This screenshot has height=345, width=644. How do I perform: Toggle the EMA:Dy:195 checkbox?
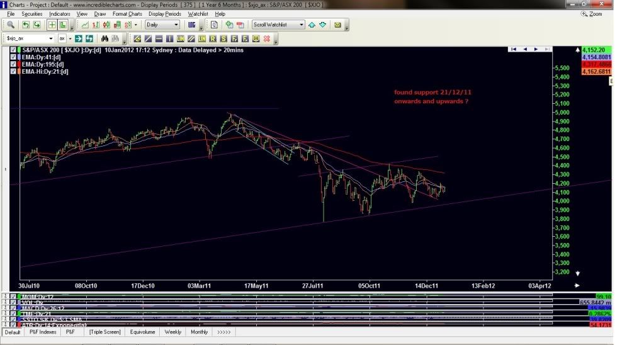point(13,64)
